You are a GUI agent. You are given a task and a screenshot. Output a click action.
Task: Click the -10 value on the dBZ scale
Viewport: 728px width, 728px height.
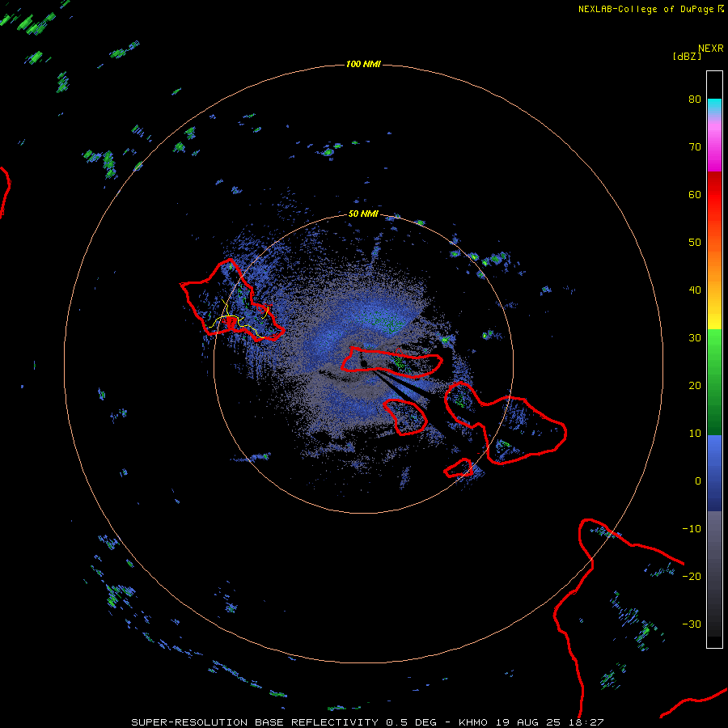point(692,529)
